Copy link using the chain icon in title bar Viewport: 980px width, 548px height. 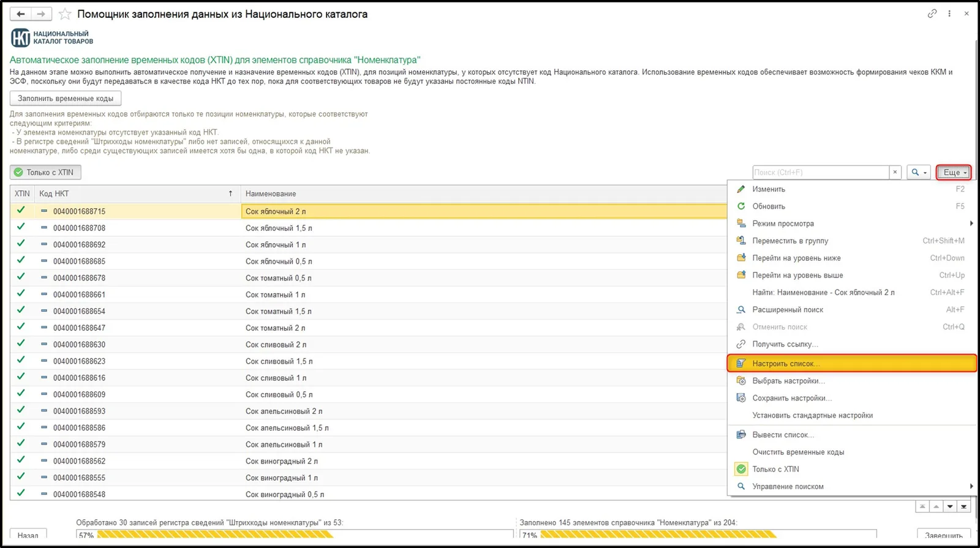click(932, 13)
